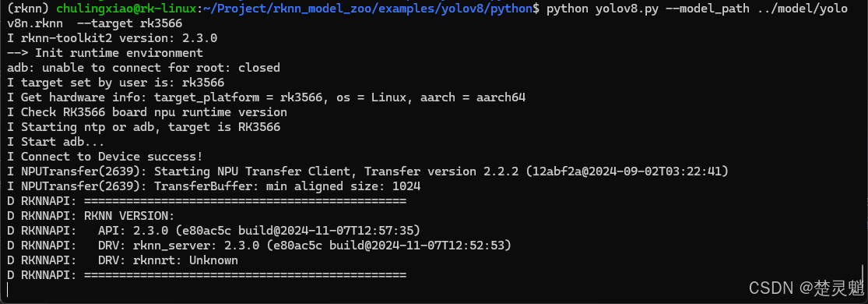Click the RKNN VERSION header line
This screenshot has width=868, height=304.
point(91,216)
